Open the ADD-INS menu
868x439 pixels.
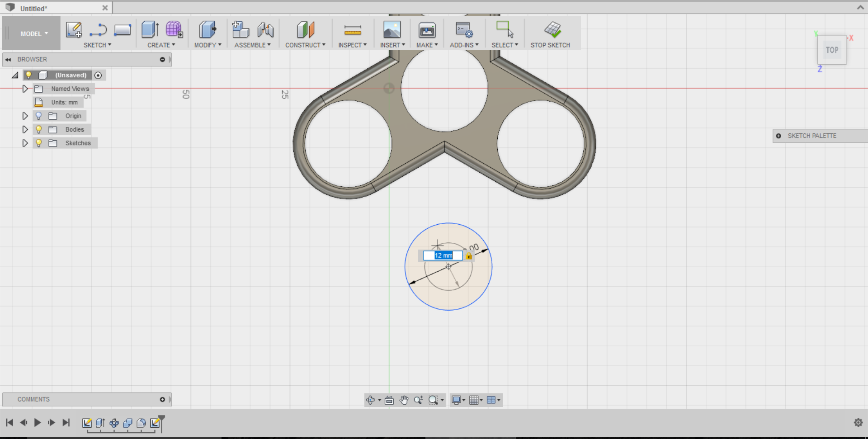tap(464, 45)
